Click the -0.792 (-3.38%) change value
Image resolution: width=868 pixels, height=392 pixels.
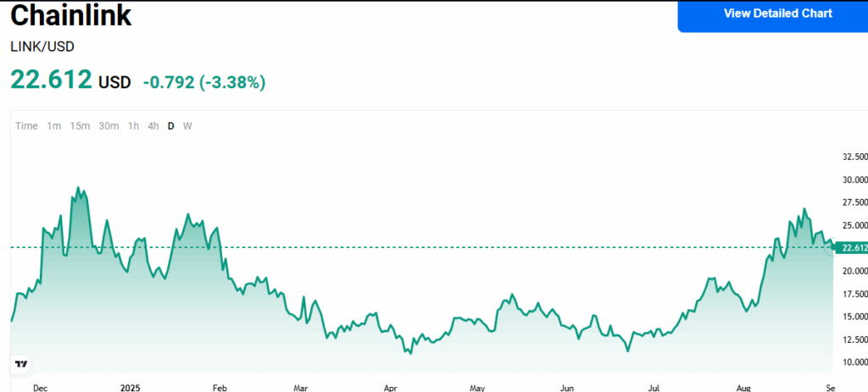(203, 82)
